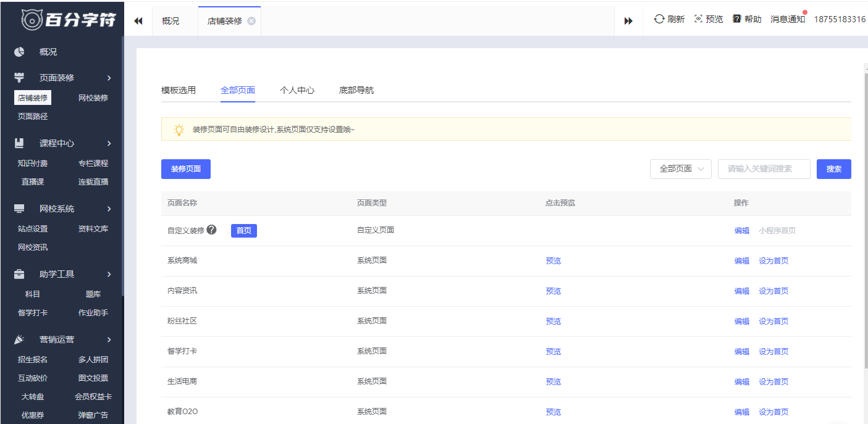Open 直播课 in the sidebar

pos(33,181)
